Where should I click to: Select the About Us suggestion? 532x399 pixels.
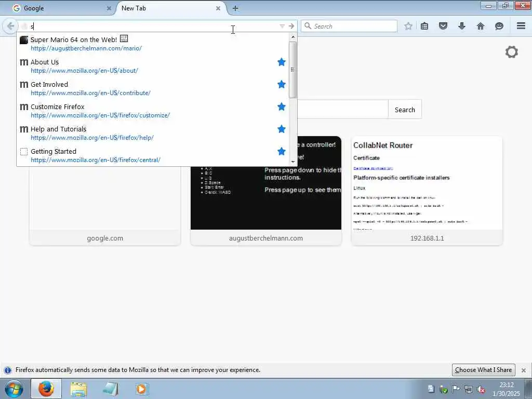(x=153, y=66)
